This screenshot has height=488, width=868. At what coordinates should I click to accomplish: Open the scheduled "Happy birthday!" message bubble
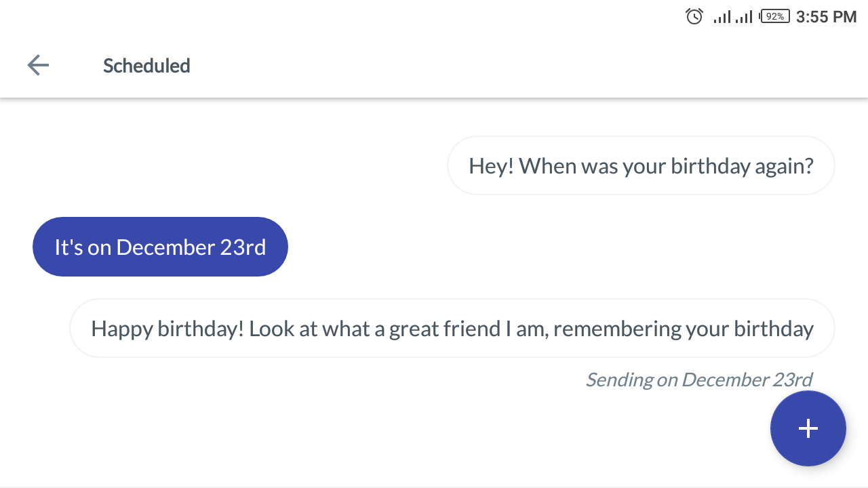pyautogui.click(x=452, y=328)
